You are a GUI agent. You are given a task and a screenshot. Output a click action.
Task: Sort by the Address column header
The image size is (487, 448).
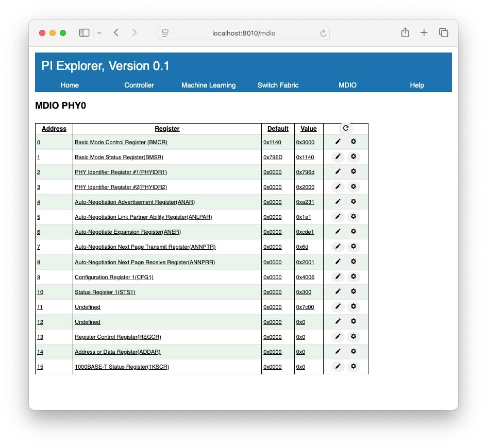tap(54, 129)
